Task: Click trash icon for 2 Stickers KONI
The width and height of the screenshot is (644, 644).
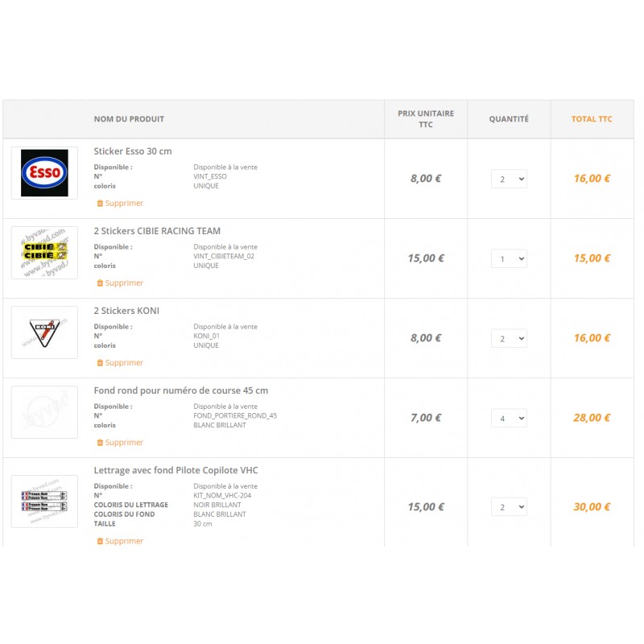Action: tap(100, 363)
